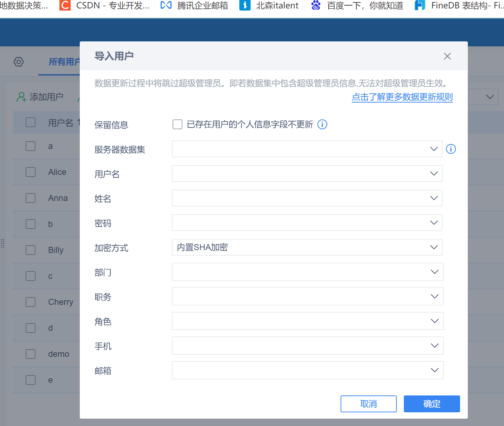Open the 角色 dropdown

308,321
